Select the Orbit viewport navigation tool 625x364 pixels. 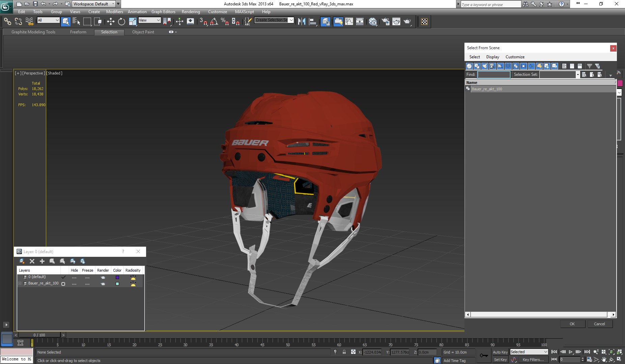click(612, 360)
